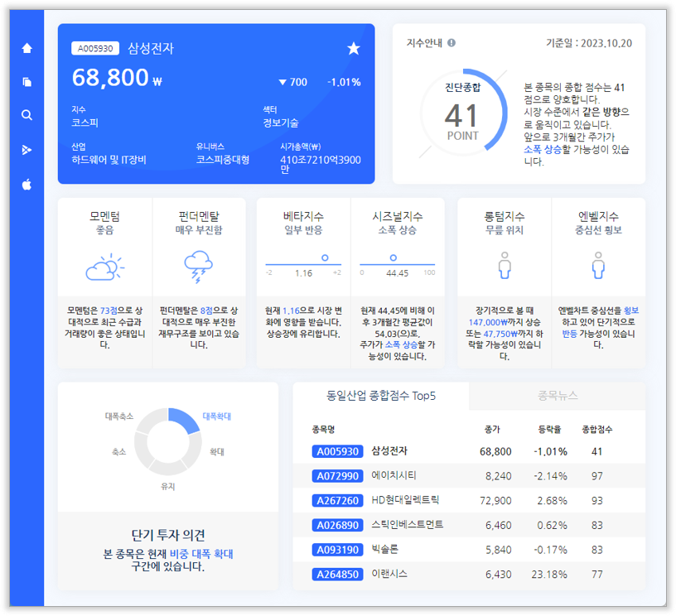Image resolution: width=676 pixels, height=616 pixels.
Task: Click the 스틱인베스트먼트 stock name
Action: (x=408, y=525)
